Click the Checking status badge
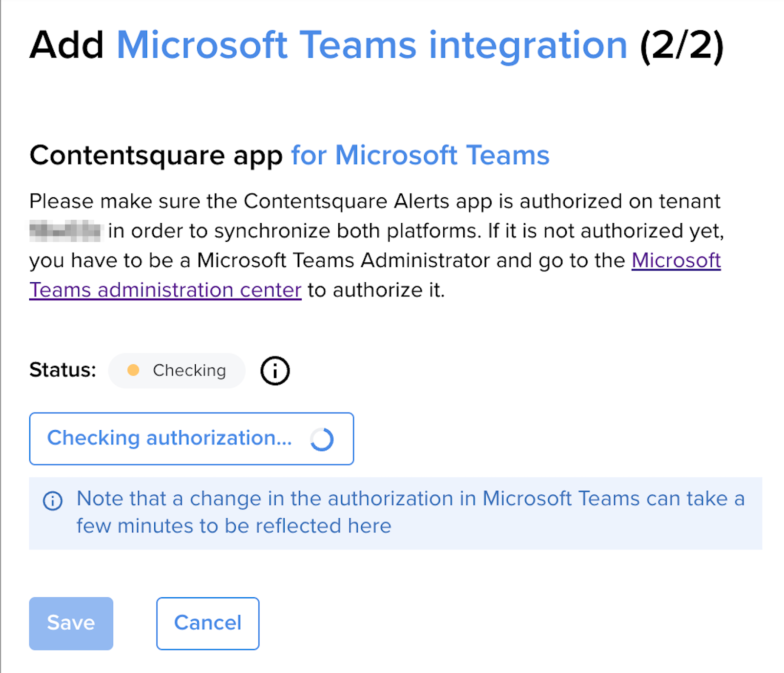The height and width of the screenshot is (673, 784). 177,371
